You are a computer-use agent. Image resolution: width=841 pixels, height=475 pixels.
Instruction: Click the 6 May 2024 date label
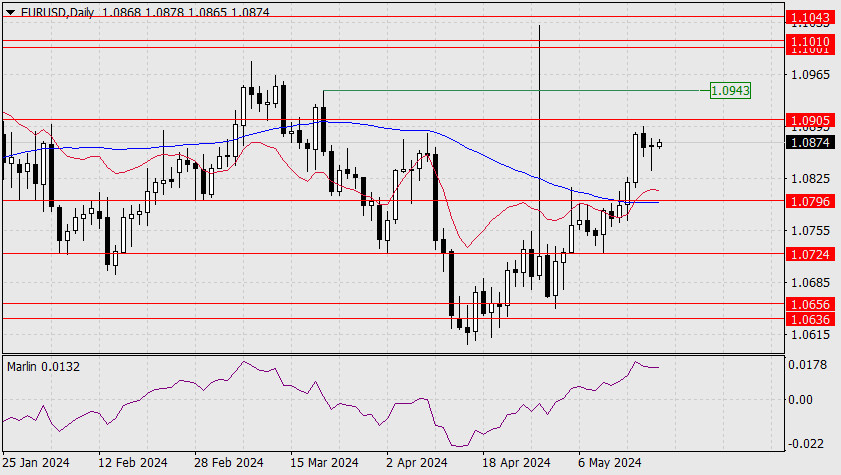tap(610, 463)
